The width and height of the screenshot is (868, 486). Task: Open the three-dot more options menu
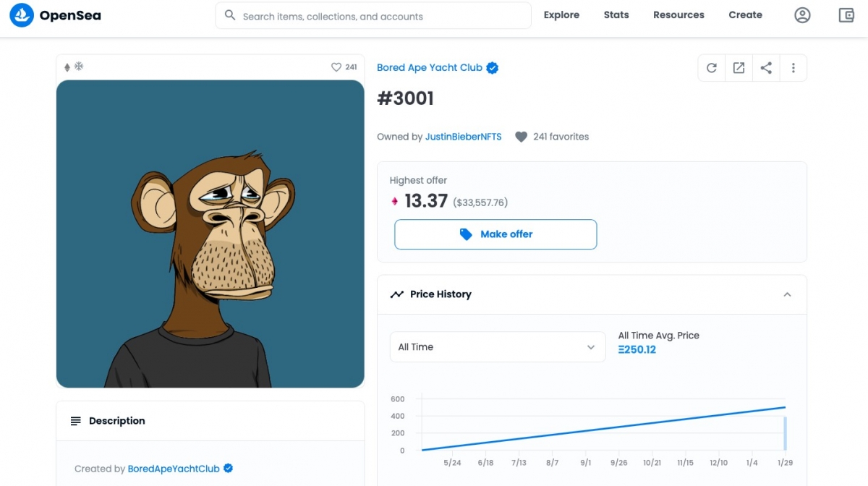point(793,68)
